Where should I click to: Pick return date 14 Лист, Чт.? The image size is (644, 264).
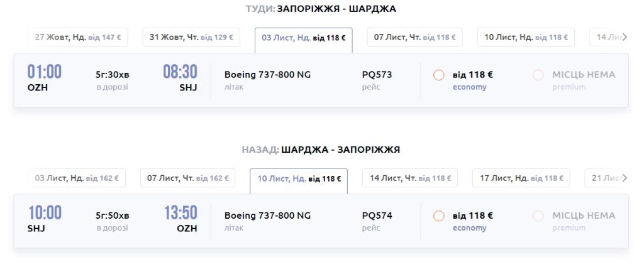tap(411, 178)
